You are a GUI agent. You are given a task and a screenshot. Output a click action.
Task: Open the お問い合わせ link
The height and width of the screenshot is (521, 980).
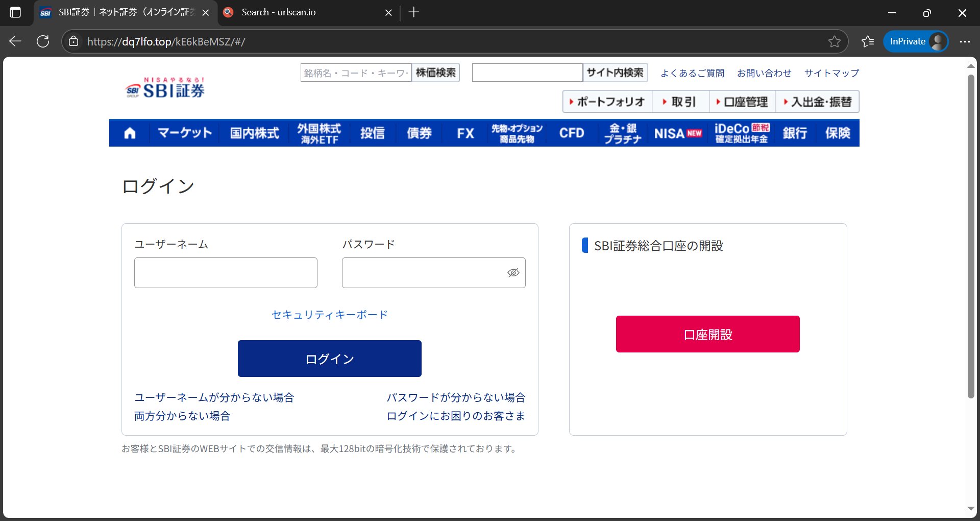point(764,73)
